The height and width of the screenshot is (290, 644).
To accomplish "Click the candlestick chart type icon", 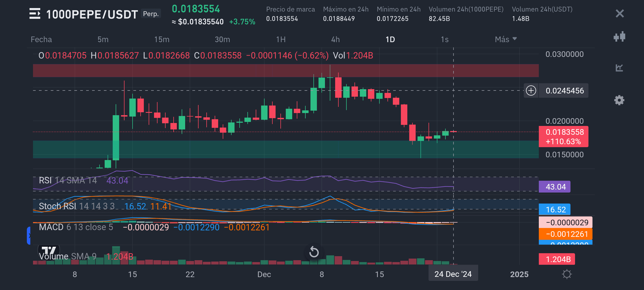I will (619, 37).
